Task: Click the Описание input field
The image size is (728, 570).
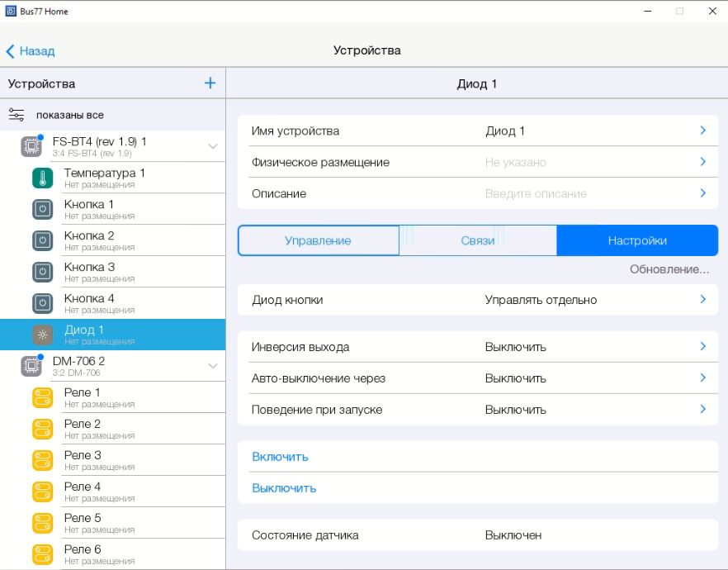Action: [x=536, y=193]
